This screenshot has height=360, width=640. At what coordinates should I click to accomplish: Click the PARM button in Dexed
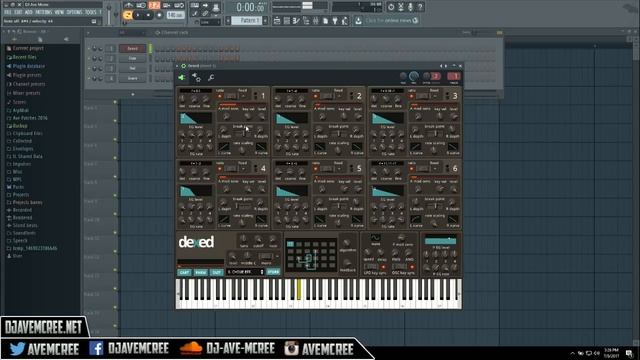pyautogui.click(x=200, y=272)
